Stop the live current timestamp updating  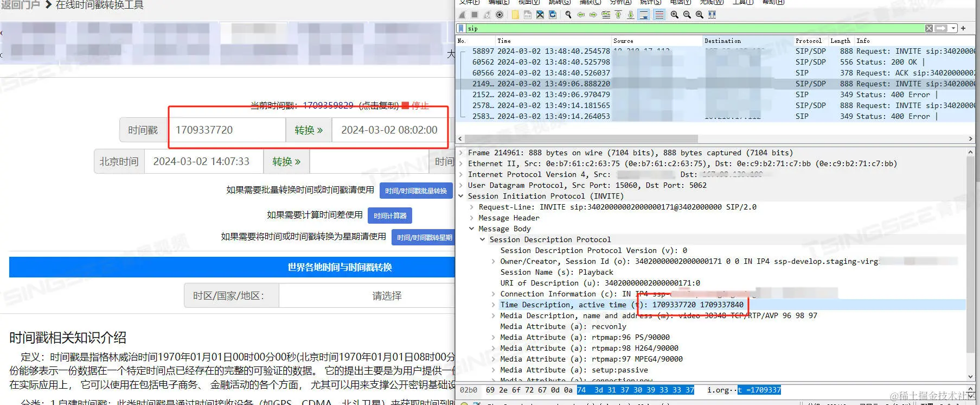(415, 105)
